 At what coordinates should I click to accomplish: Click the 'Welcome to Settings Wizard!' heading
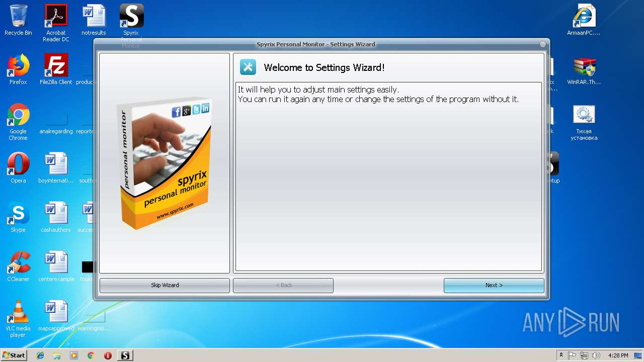point(324,67)
